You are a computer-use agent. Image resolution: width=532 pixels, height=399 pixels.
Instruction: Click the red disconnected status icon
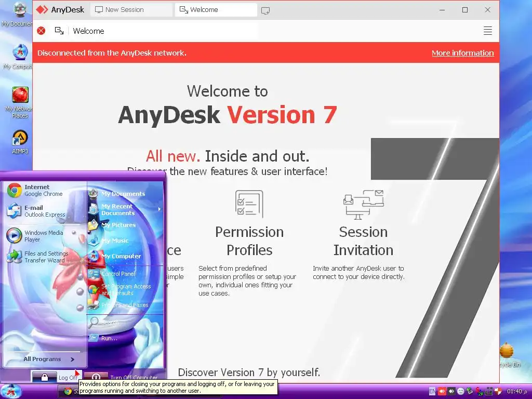(41, 31)
